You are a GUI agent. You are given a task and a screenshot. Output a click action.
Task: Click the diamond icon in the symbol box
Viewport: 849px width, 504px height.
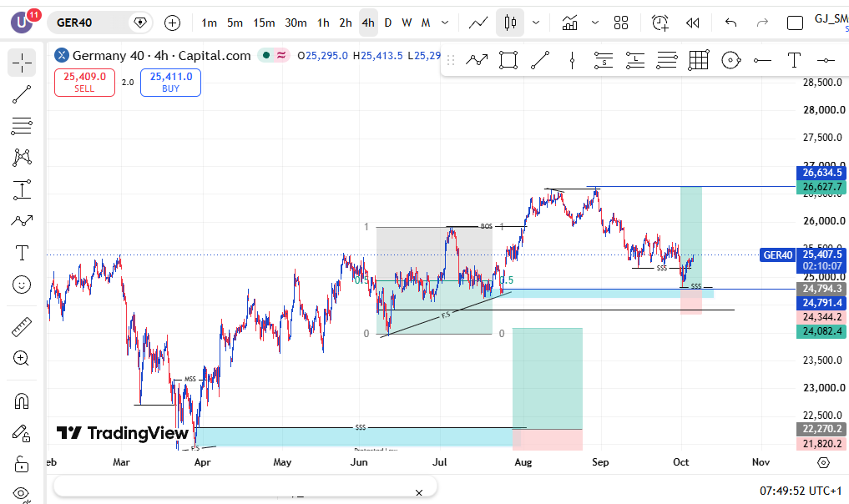pyautogui.click(x=139, y=23)
